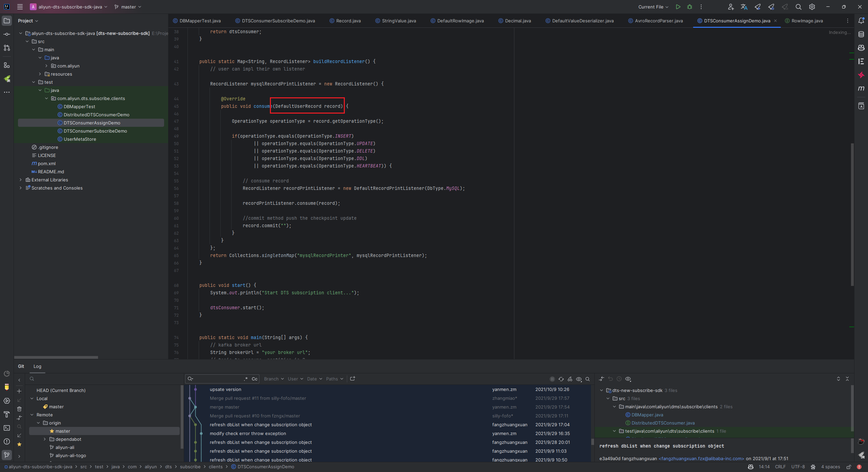Open Search Everywhere magnifier in title bar
868x472 pixels.
click(798, 7)
